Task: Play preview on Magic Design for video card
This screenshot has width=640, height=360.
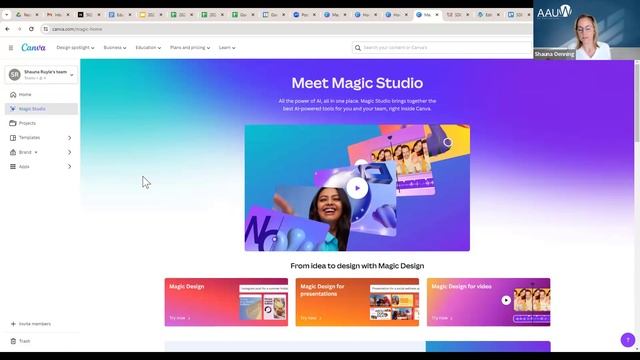Action: pyautogui.click(x=506, y=300)
